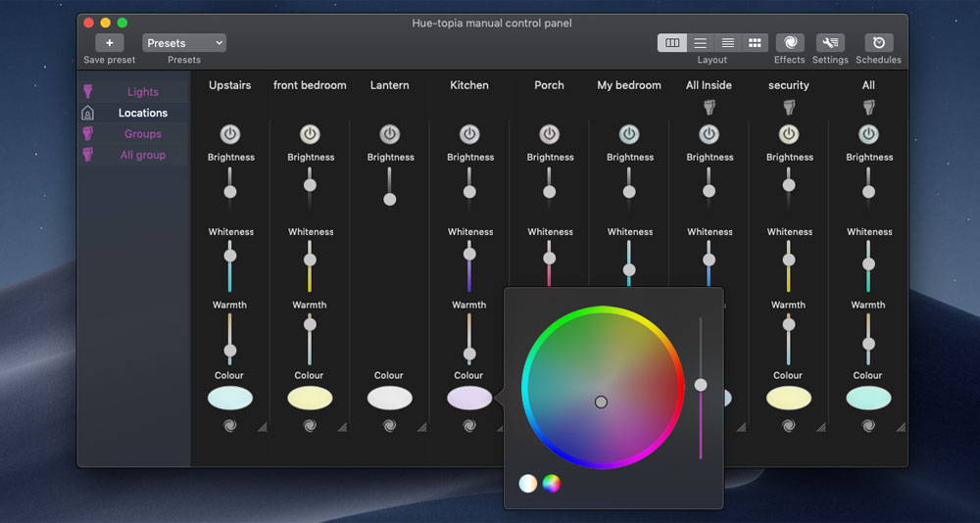Click the Save preset plus button

[x=110, y=43]
